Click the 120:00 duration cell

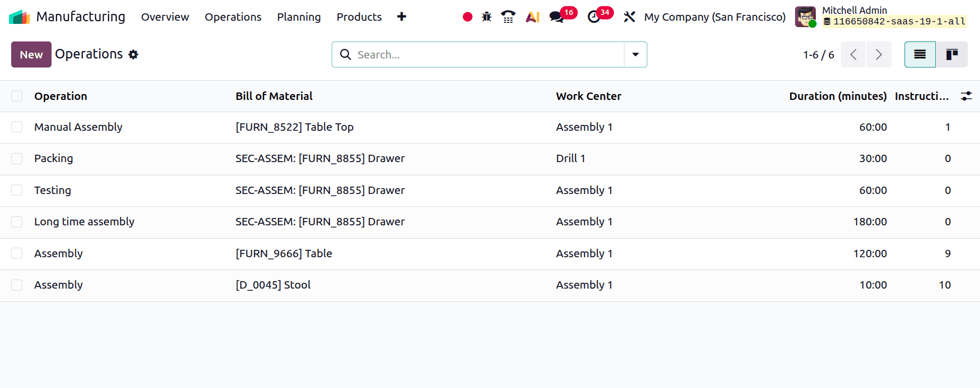point(870,254)
